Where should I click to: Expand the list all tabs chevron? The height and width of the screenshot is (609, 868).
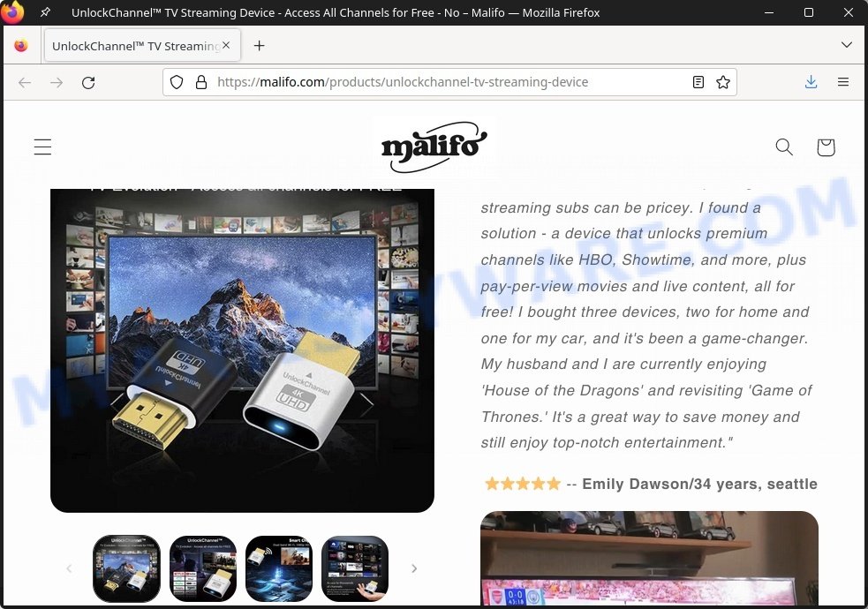click(847, 45)
